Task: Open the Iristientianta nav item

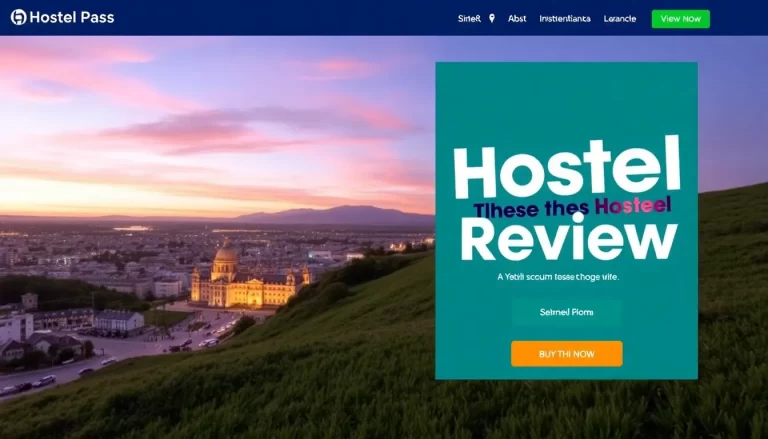Action: (565, 19)
